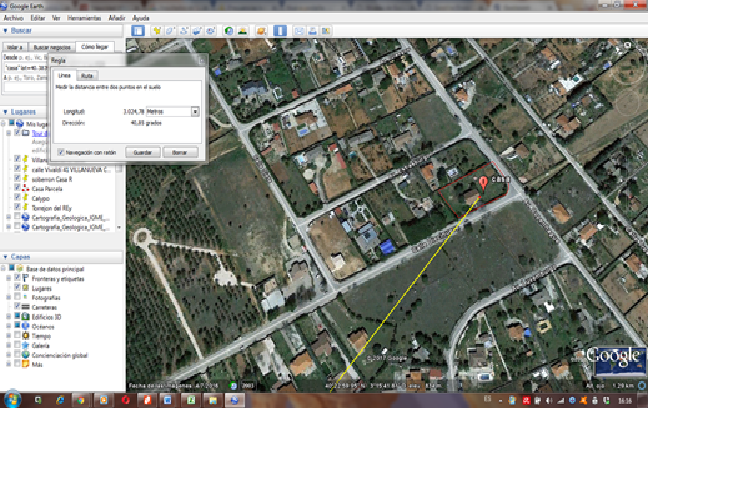Image resolution: width=749 pixels, height=482 pixels.
Task: Click the volume icon in system tray
Action: tap(549, 401)
